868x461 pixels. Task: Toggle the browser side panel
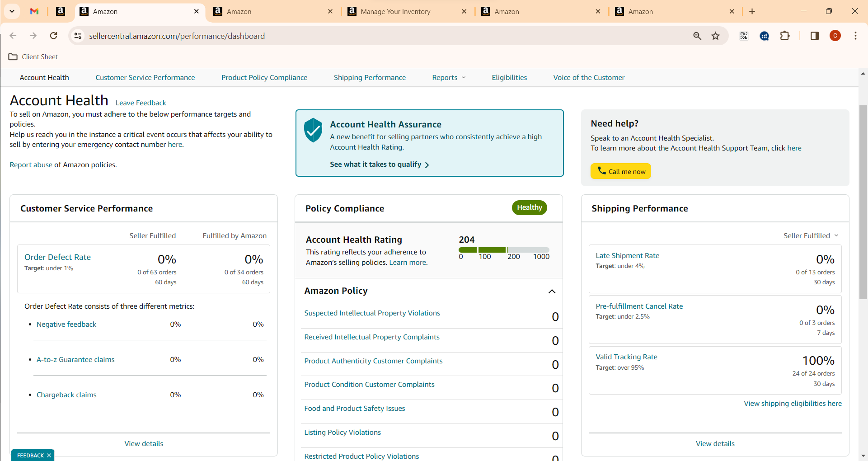[815, 36]
